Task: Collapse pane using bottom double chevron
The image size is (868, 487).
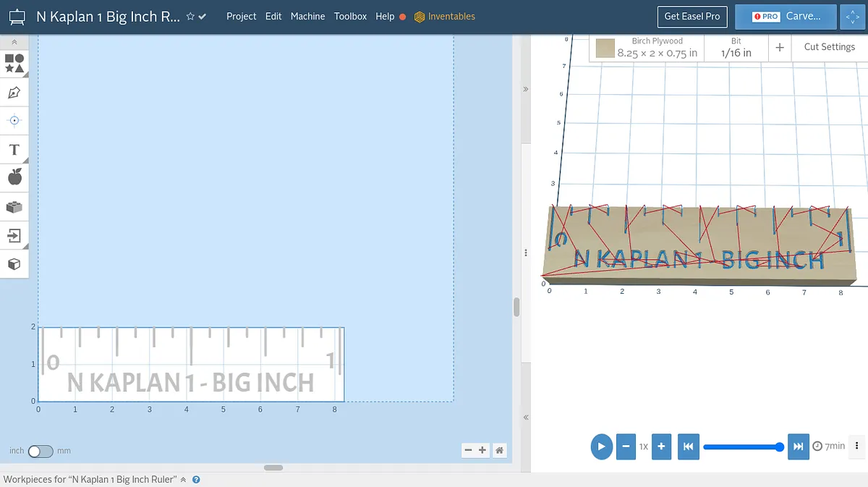Action: (x=526, y=418)
